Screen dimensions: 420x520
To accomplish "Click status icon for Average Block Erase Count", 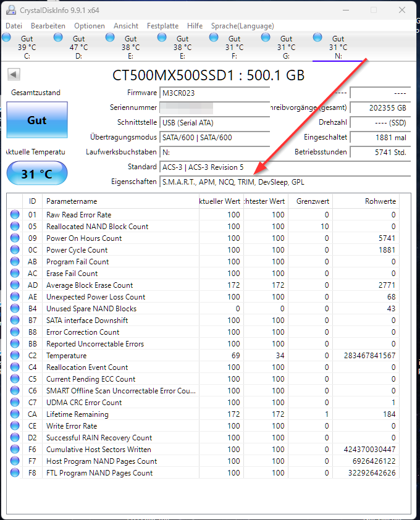I will point(15,285).
